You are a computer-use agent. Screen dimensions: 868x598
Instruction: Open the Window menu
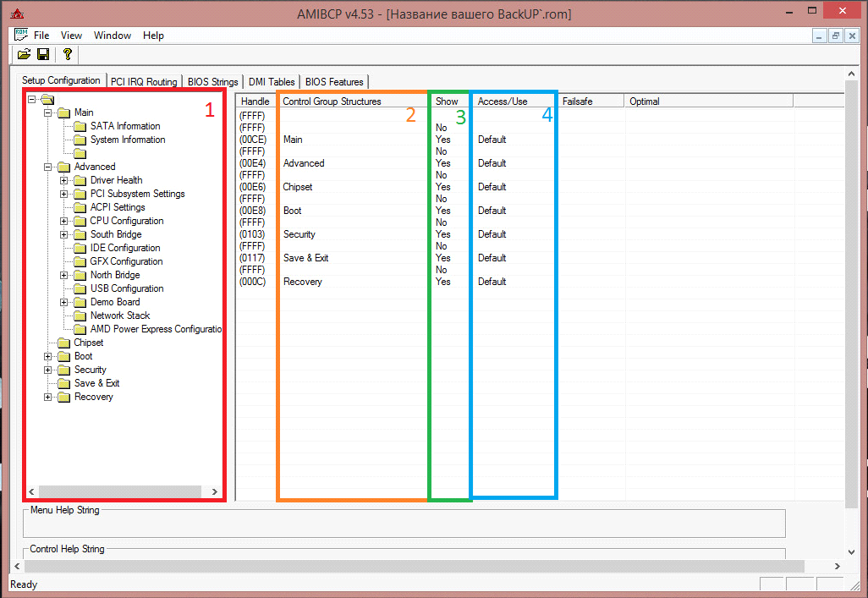112,36
